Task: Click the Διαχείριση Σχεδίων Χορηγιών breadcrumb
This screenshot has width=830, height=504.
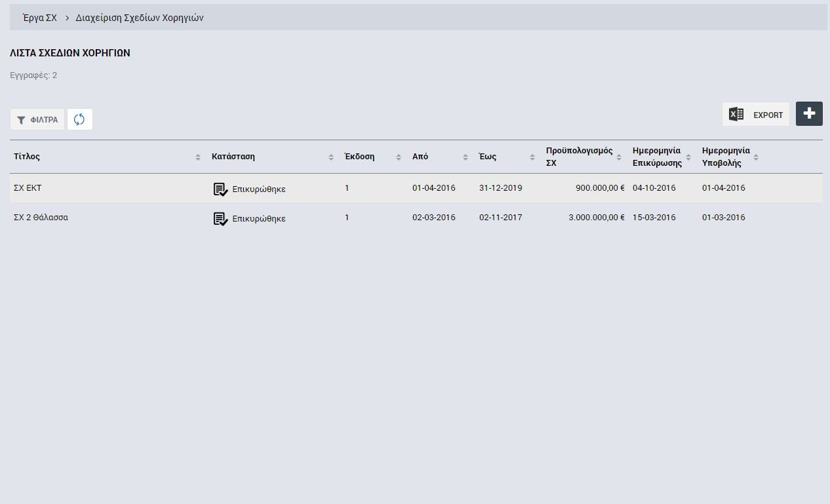Action: coord(140,18)
